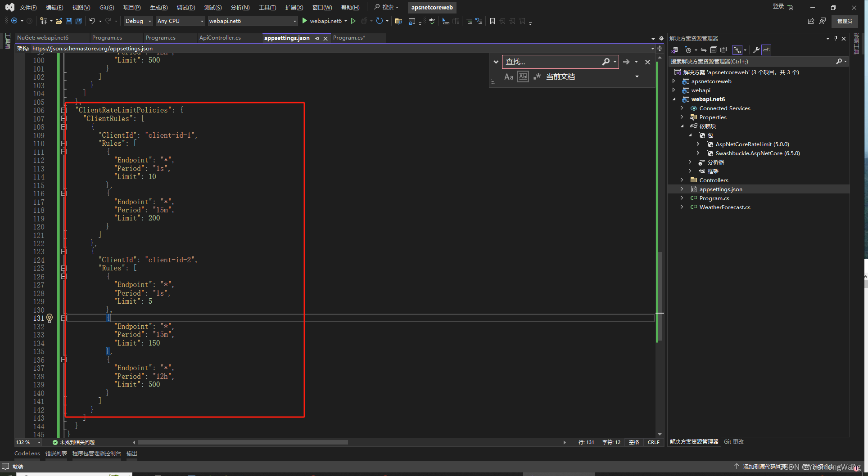Collapse the webapi.net6 project node

click(674, 99)
